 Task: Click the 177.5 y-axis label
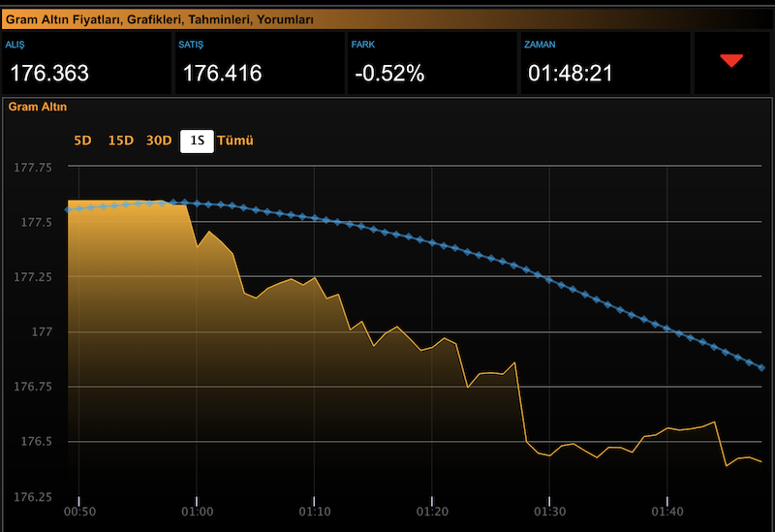click(36, 223)
